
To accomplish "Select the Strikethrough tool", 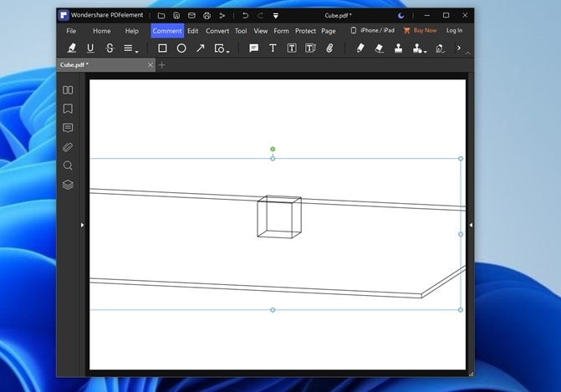I will (110, 48).
